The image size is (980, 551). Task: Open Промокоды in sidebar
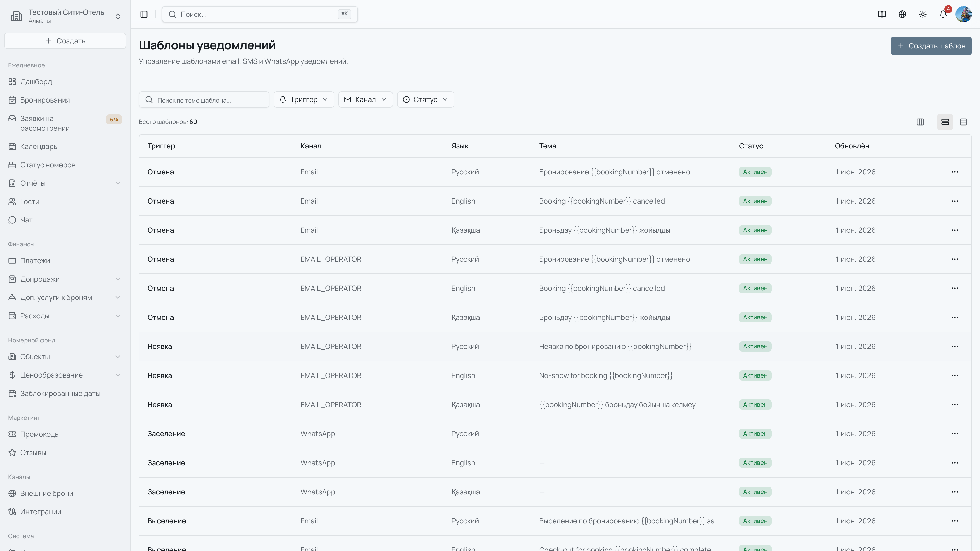(65, 434)
